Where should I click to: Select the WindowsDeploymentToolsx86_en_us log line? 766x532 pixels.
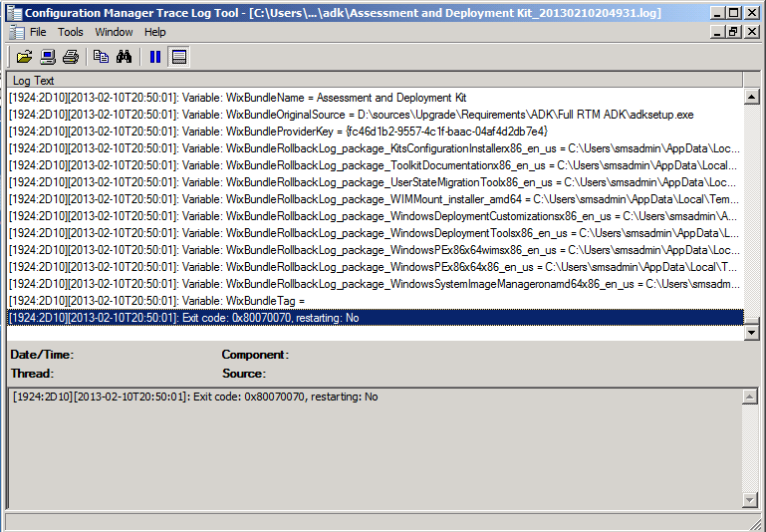point(376,233)
